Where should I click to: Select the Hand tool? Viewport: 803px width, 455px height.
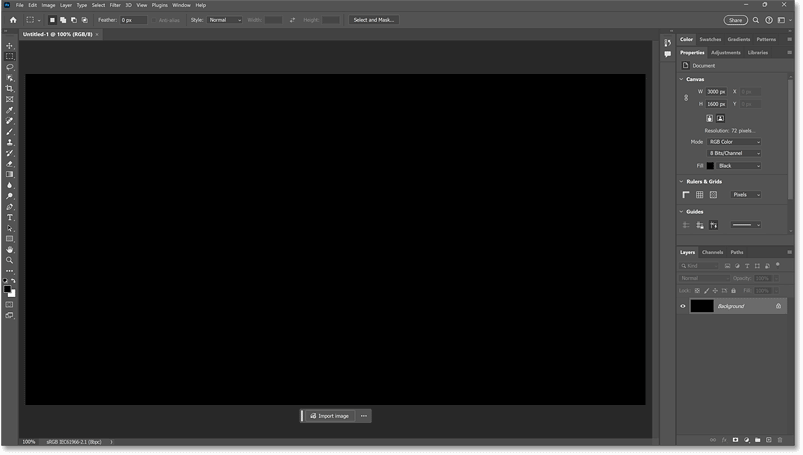(x=10, y=250)
